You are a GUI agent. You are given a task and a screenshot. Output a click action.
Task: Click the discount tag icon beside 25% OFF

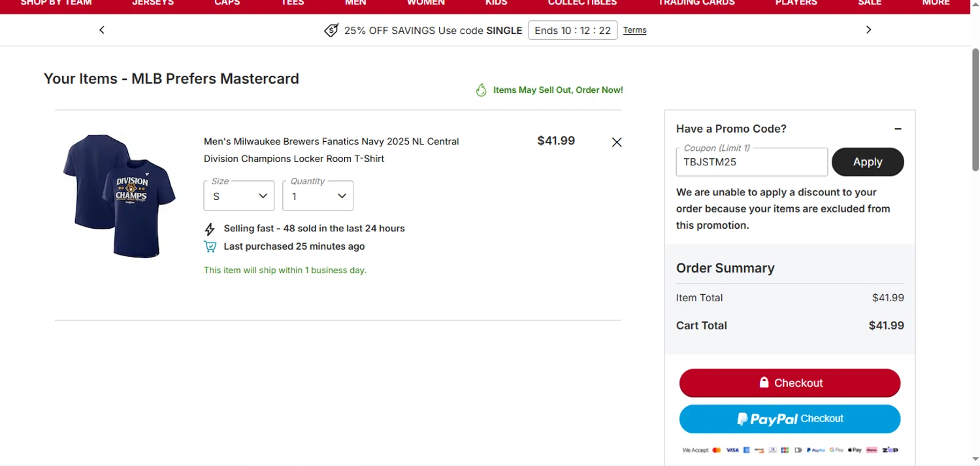(331, 30)
